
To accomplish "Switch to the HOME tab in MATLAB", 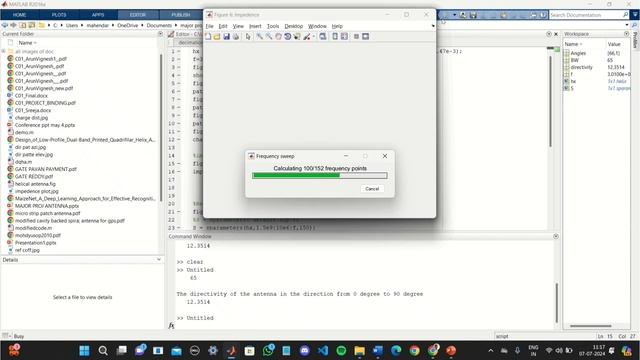I will (x=19, y=15).
